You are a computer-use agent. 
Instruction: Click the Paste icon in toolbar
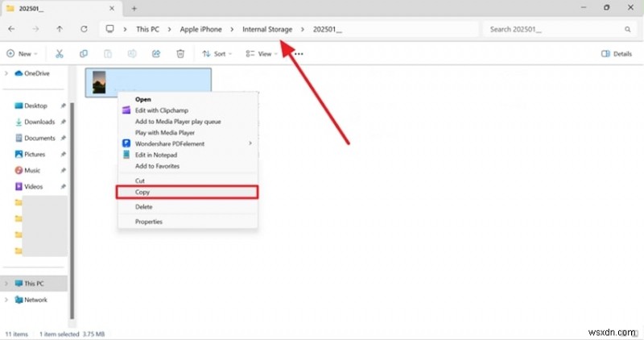pyautogui.click(x=108, y=54)
